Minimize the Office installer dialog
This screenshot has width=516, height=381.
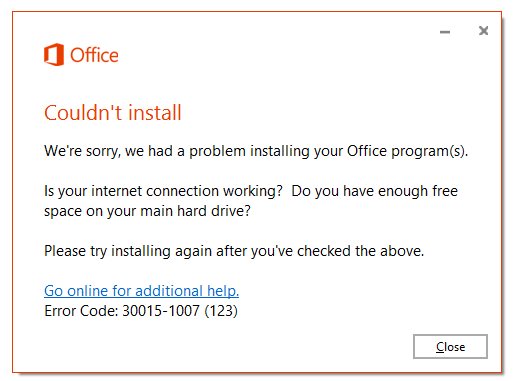445,32
